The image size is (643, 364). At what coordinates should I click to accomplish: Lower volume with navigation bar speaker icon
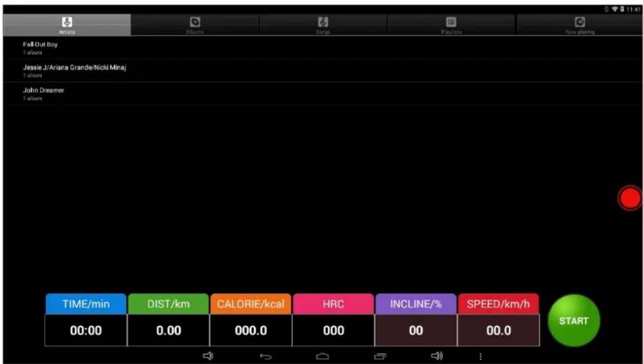pos(209,356)
